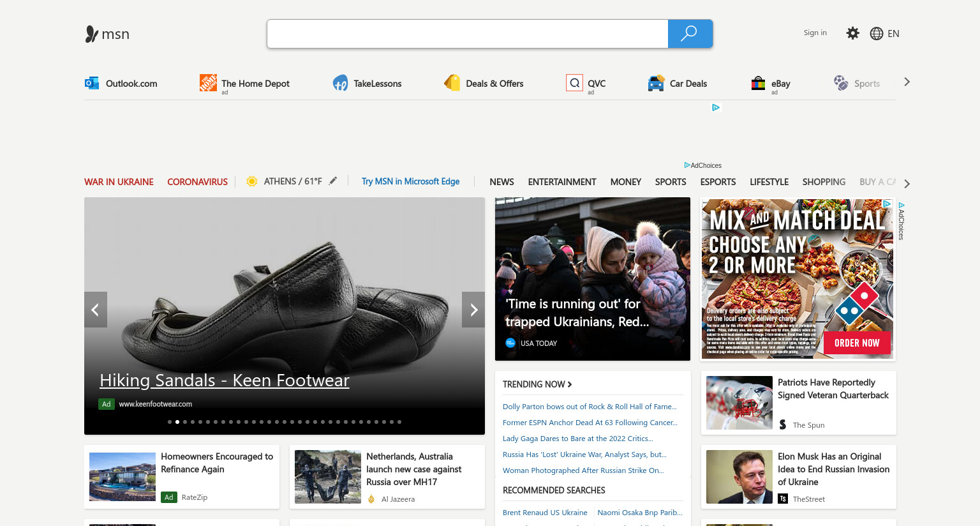Screen dimensions: 980x526
Task: Search Brent Renaud US Ukraine
Action: 545,513
